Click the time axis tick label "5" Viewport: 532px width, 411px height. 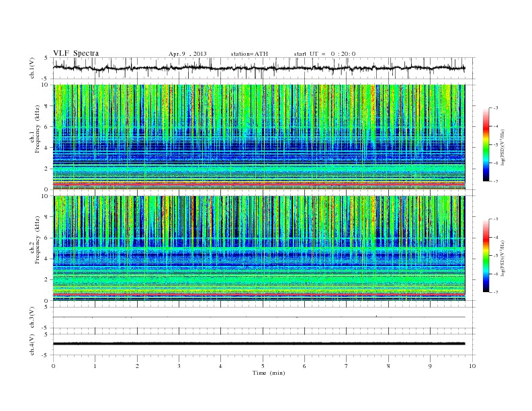[x=263, y=366]
